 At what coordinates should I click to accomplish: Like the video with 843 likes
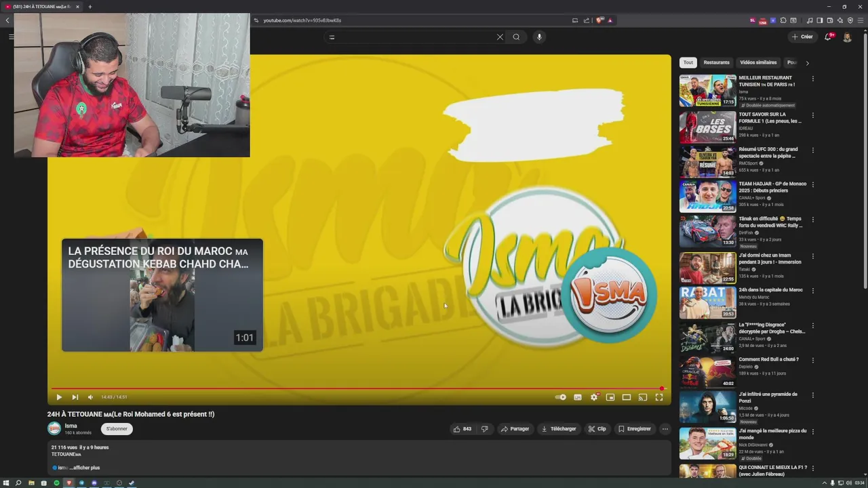coord(462,429)
